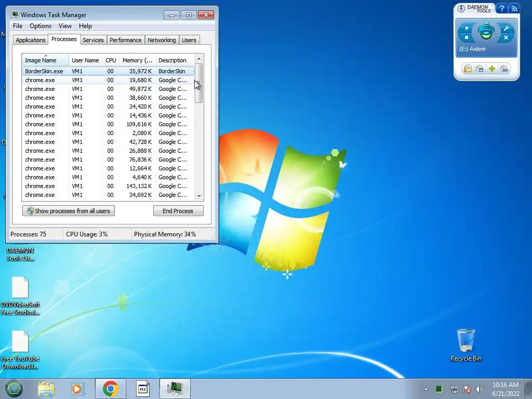Screen dimensions: 532x399
Task: Sort by User Name column header
Action: (85, 60)
